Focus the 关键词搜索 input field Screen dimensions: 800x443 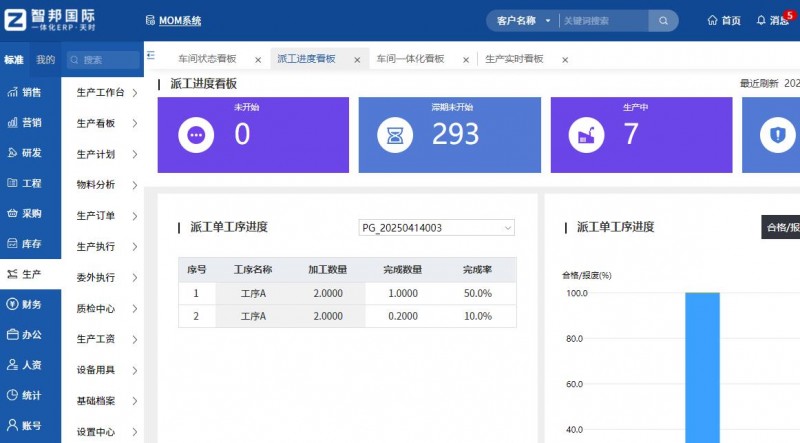[604, 21]
